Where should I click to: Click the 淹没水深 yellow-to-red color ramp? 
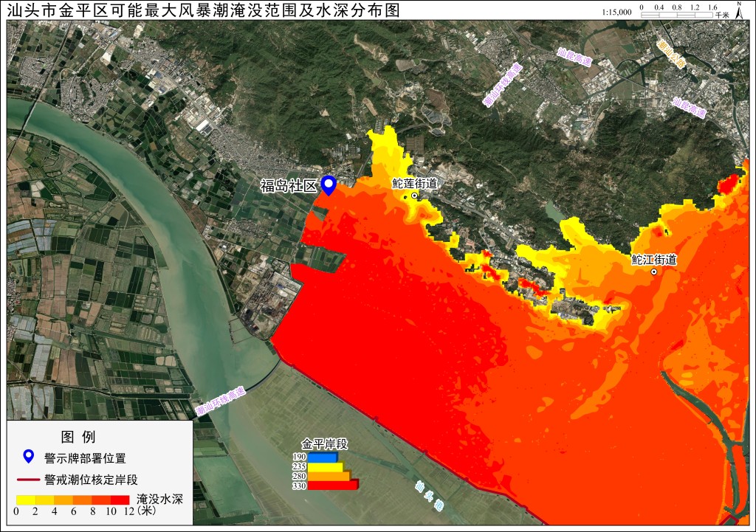[73, 500]
